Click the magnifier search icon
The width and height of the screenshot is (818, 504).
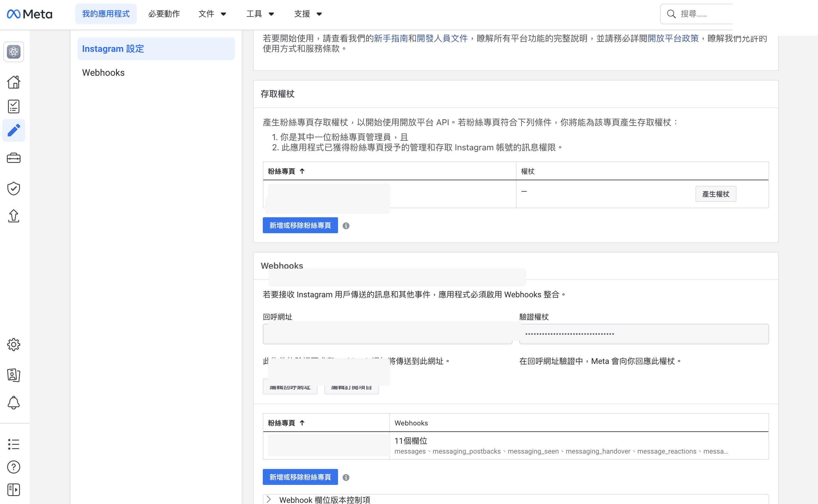pos(671,14)
